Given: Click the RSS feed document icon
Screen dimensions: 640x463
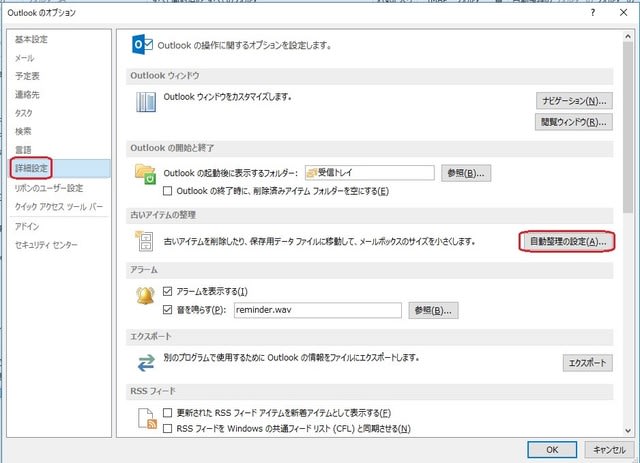Looking at the screenshot, I should pyautogui.click(x=147, y=418).
